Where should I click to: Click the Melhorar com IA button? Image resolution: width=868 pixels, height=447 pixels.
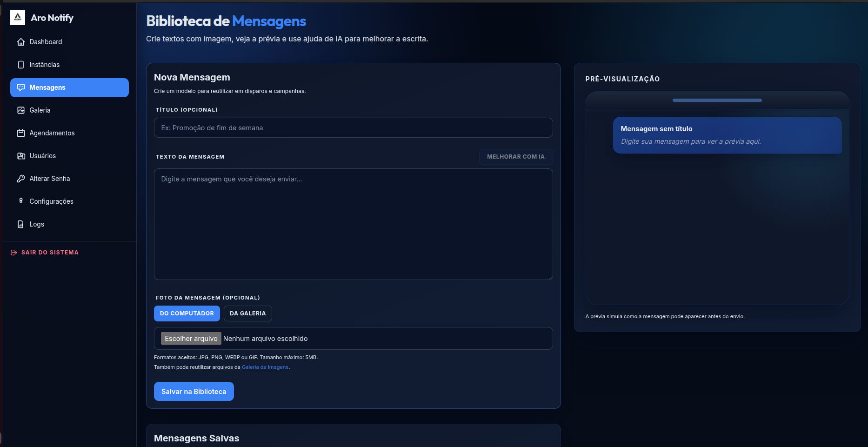coord(516,157)
